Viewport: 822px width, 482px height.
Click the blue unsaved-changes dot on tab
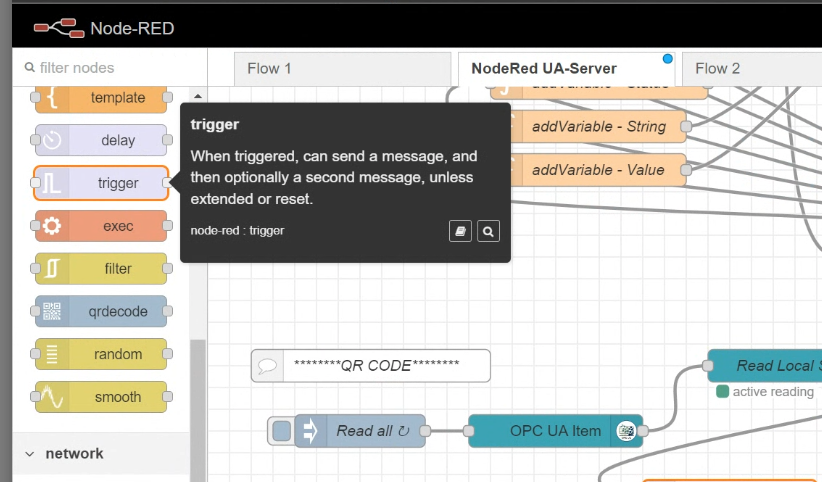[x=667, y=59]
